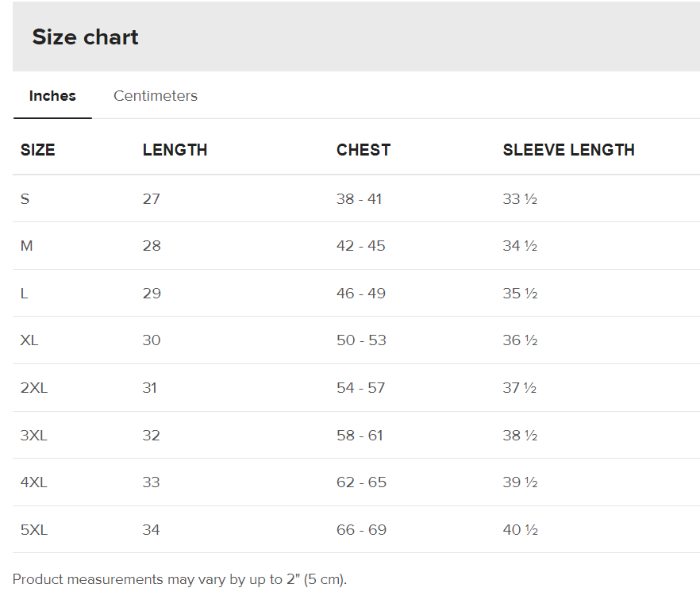Click chest value 38 - 41
700x607 pixels.
[x=359, y=199]
